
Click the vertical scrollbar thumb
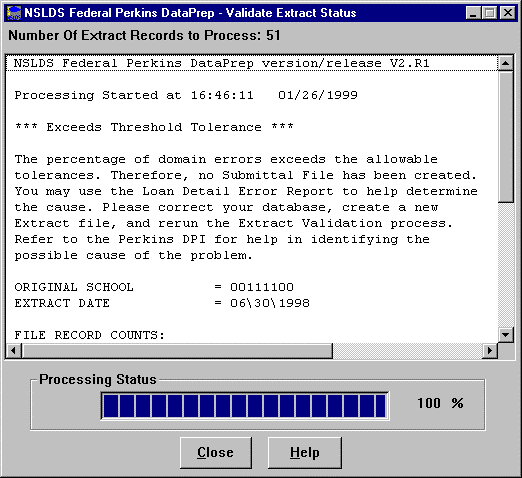click(506, 136)
